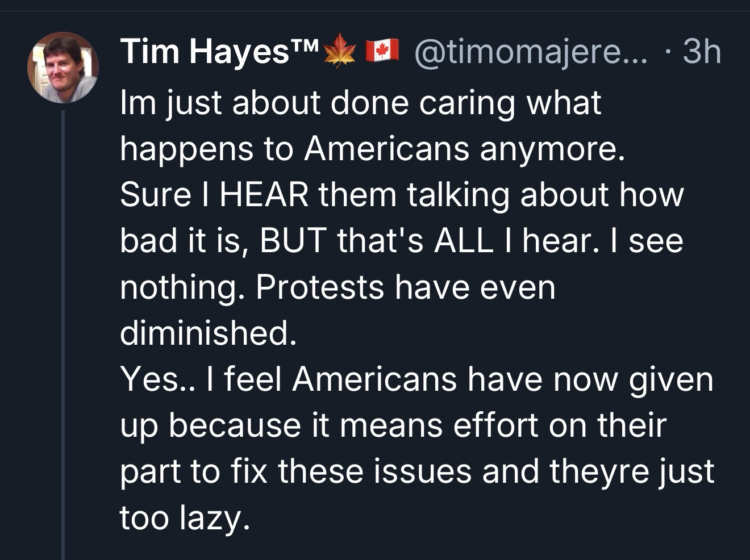Click the word "diminished." in the tweet
The width and height of the screenshot is (750, 560).
[x=208, y=333]
